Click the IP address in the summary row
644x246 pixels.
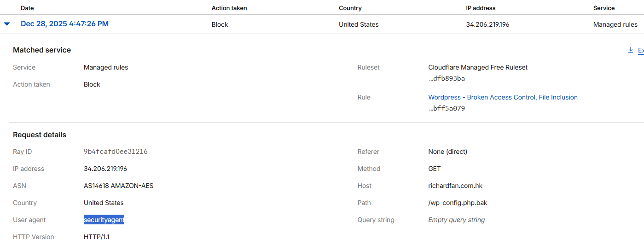pos(487,24)
